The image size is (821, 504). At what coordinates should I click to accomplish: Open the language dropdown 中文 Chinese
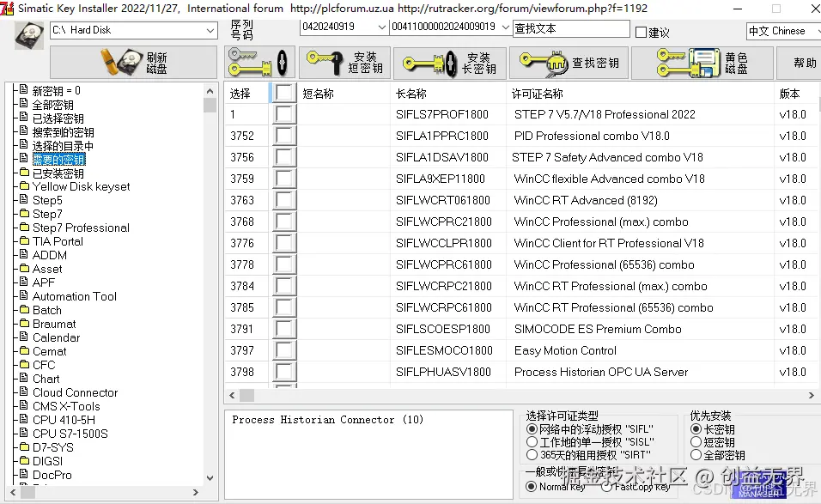[783, 31]
